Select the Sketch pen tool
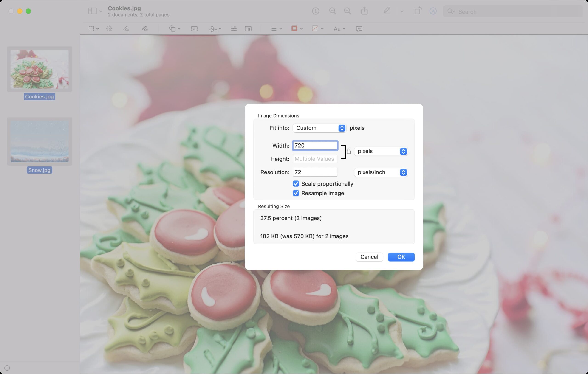 coord(126,29)
